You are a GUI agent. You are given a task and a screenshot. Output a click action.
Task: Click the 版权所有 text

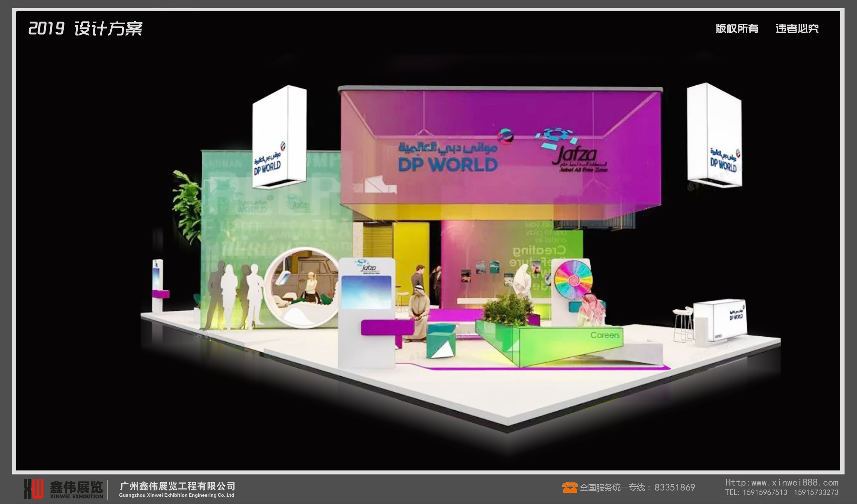737,29
